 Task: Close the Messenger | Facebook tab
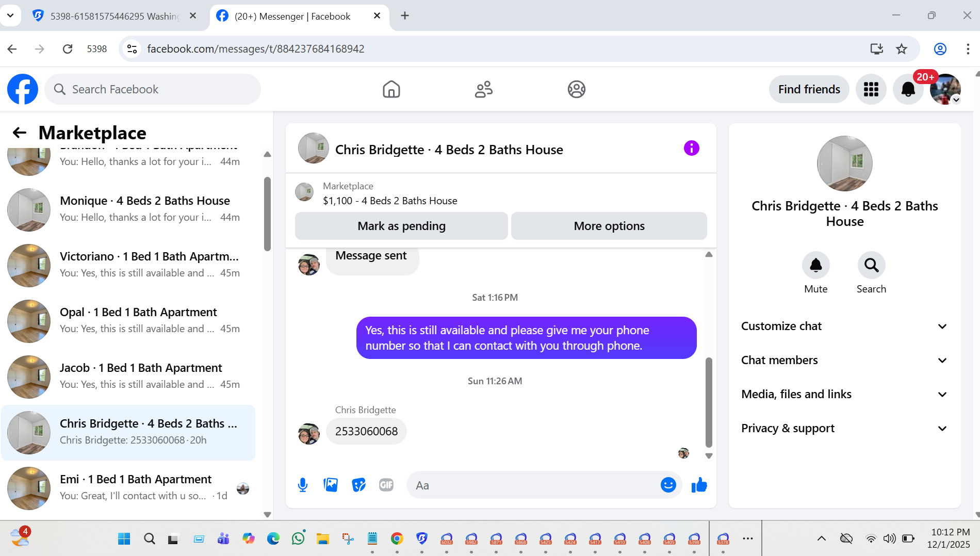(377, 16)
